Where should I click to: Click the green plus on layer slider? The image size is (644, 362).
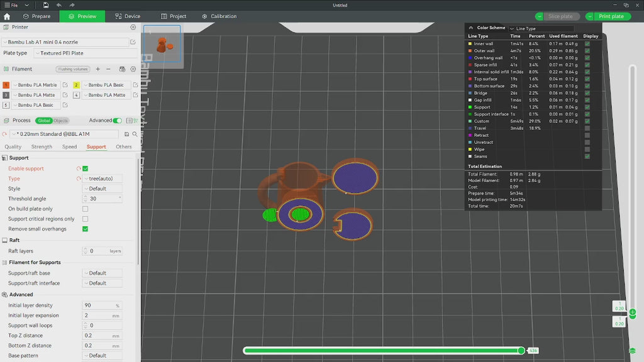point(633,312)
